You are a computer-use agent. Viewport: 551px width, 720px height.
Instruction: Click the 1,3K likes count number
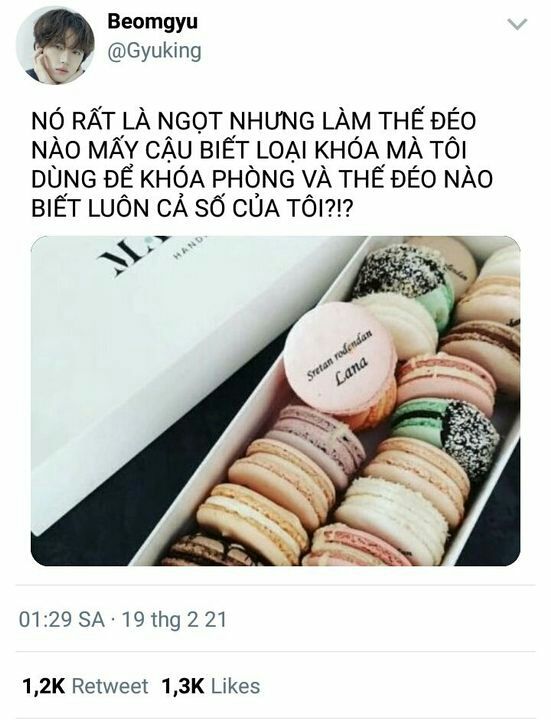coord(183,686)
